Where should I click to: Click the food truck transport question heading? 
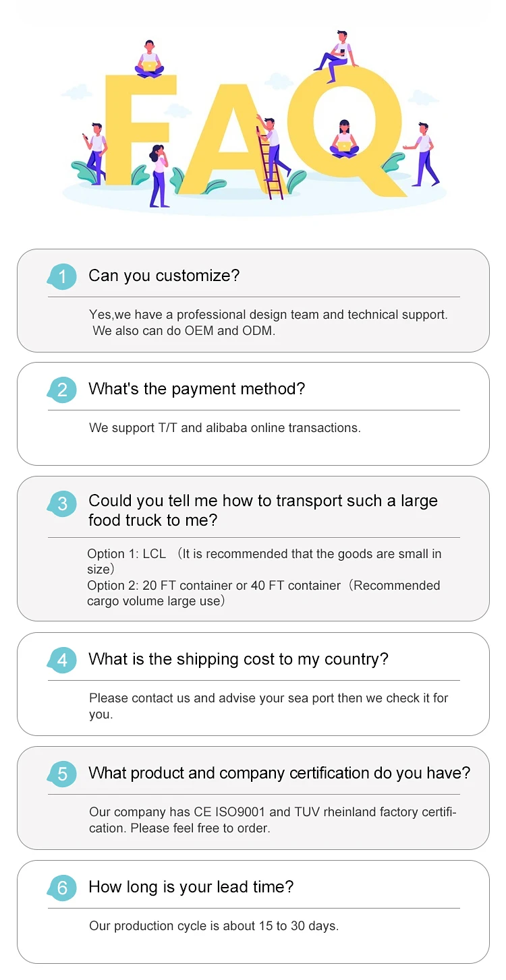pyautogui.click(x=262, y=510)
